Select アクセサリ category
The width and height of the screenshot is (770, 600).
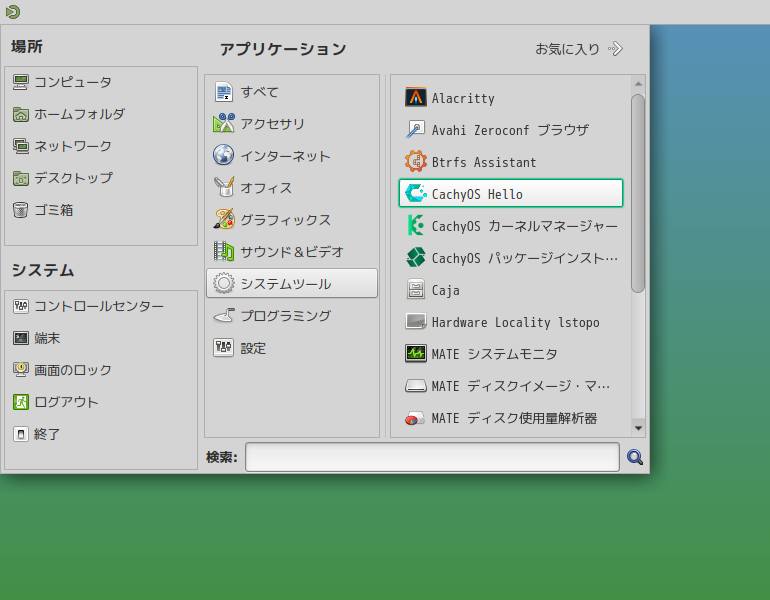[292, 124]
